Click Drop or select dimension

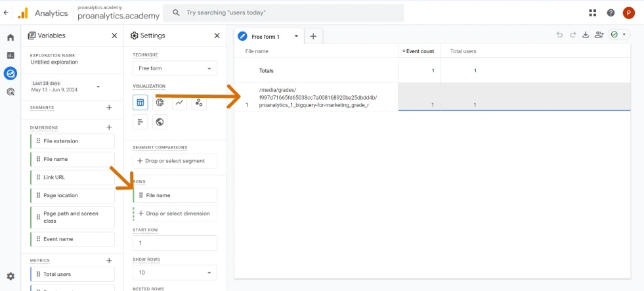(x=175, y=213)
